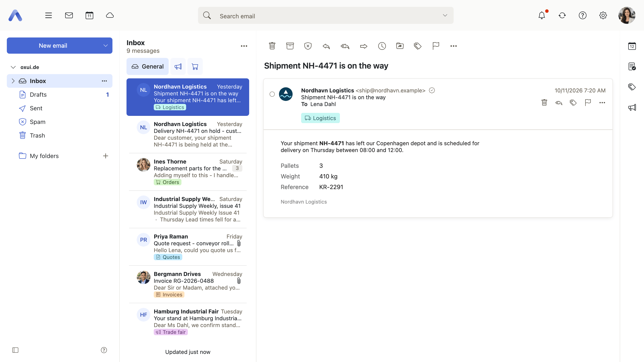Open the help icon in the top bar
This screenshot has height=362, width=644.
click(582, 16)
